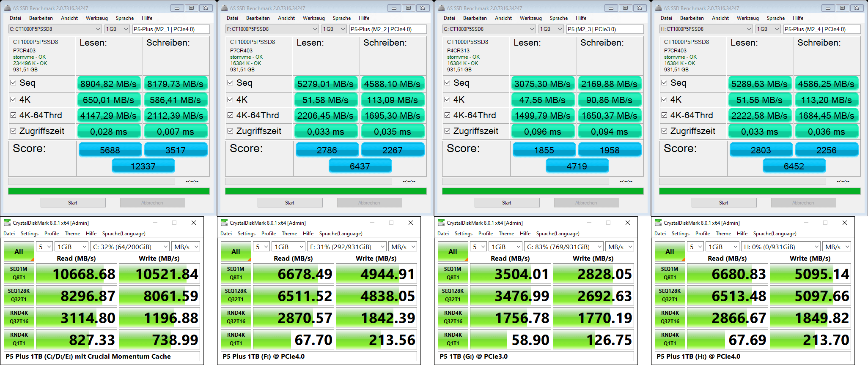Image resolution: width=868 pixels, height=365 pixels.
Task: Uncheck 4K test in C: drive AS SSD window
Action: tap(14, 100)
